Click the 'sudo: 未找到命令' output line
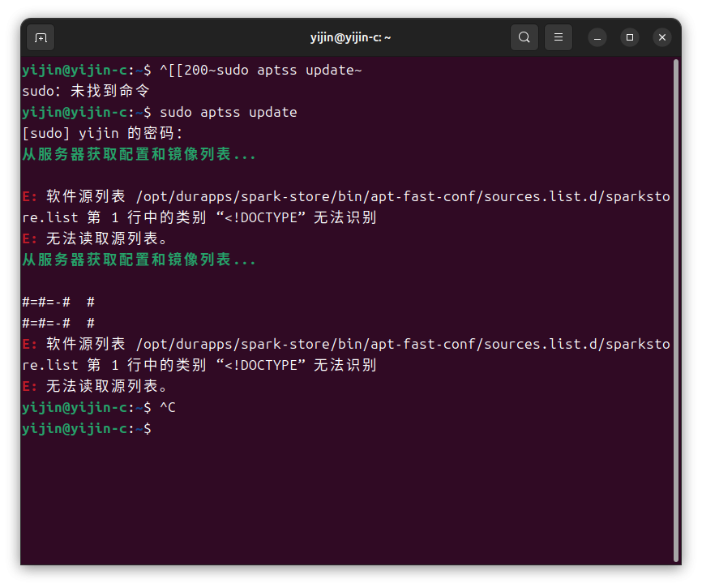Image resolution: width=702 pixels, height=588 pixels. coord(85,92)
